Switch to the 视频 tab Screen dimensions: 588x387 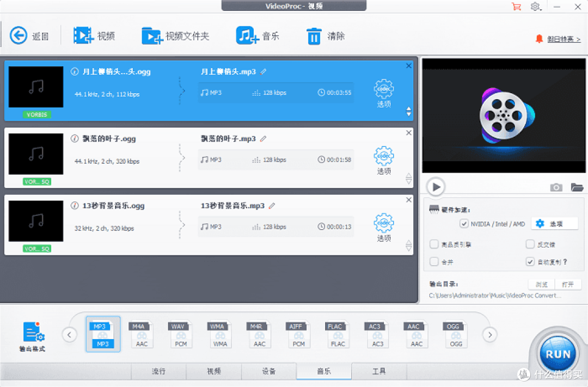click(x=214, y=371)
